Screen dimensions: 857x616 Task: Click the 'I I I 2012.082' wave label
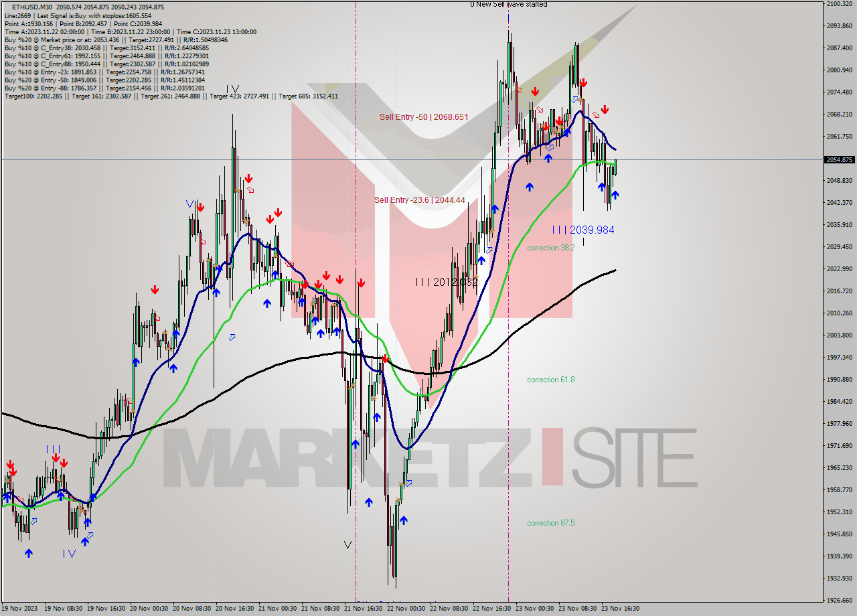point(447,282)
